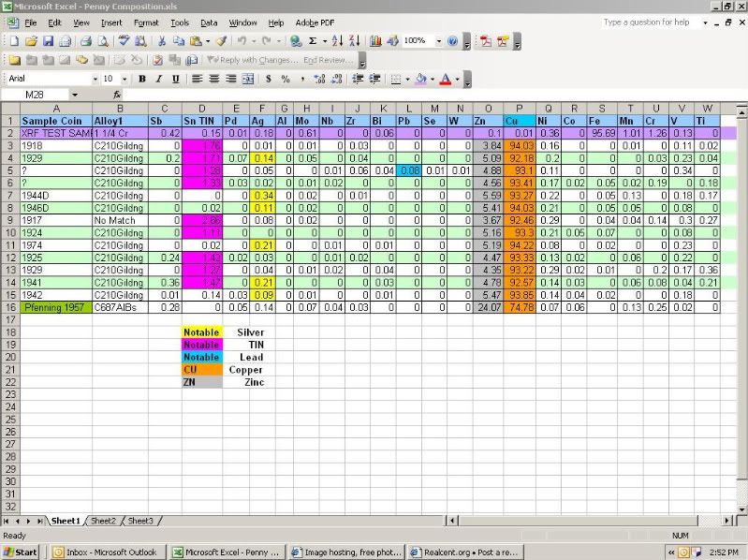This screenshot has height=560, width=748.
Task: Sort Descending Z-A icon
Action: pyautogui.click(x=354, y=41)
